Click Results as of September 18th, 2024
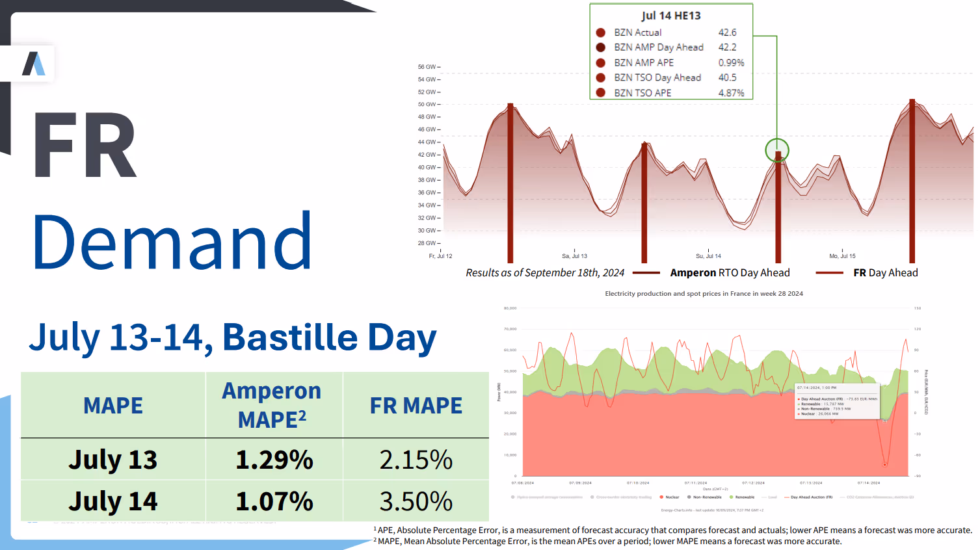This screenshot has height=550, width=980. pyautogui.click(x=545, y=273)
